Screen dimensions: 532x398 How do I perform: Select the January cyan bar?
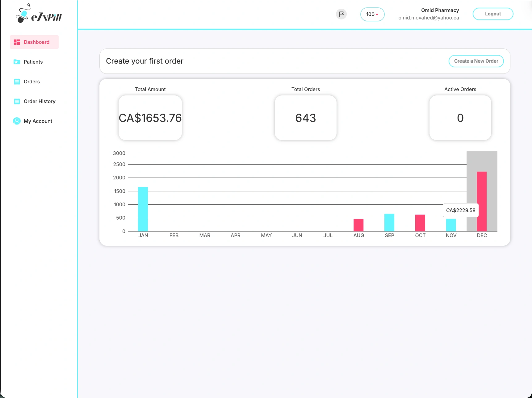(143, 209)
